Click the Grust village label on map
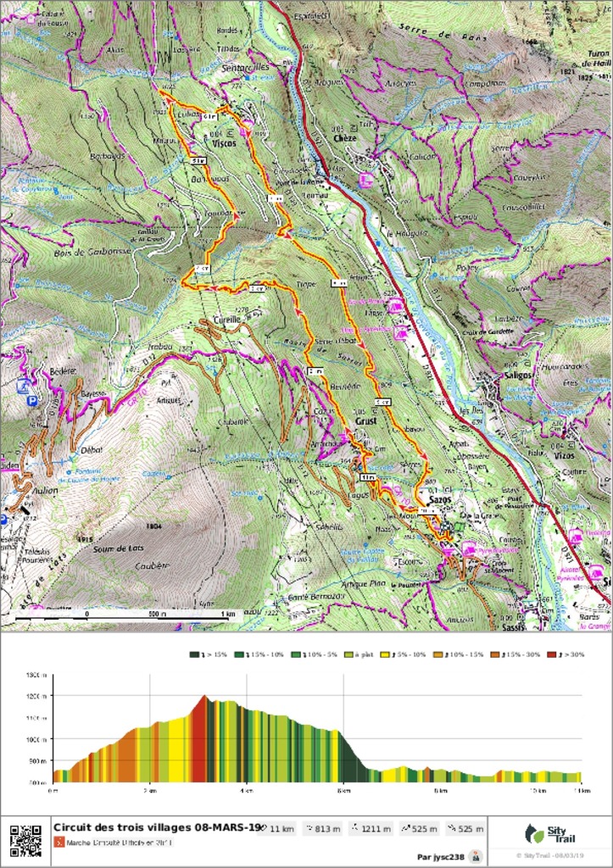Screen dimensions: 613x868 coord(365,421)
